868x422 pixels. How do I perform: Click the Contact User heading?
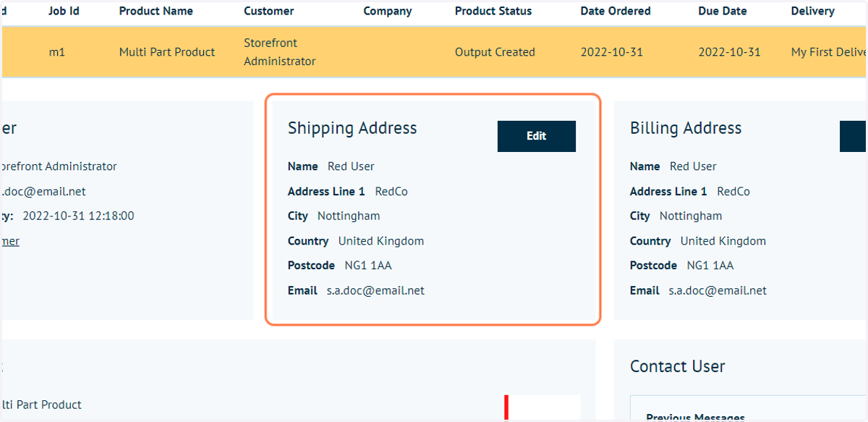pyautogui.click(x=678, y=366)
